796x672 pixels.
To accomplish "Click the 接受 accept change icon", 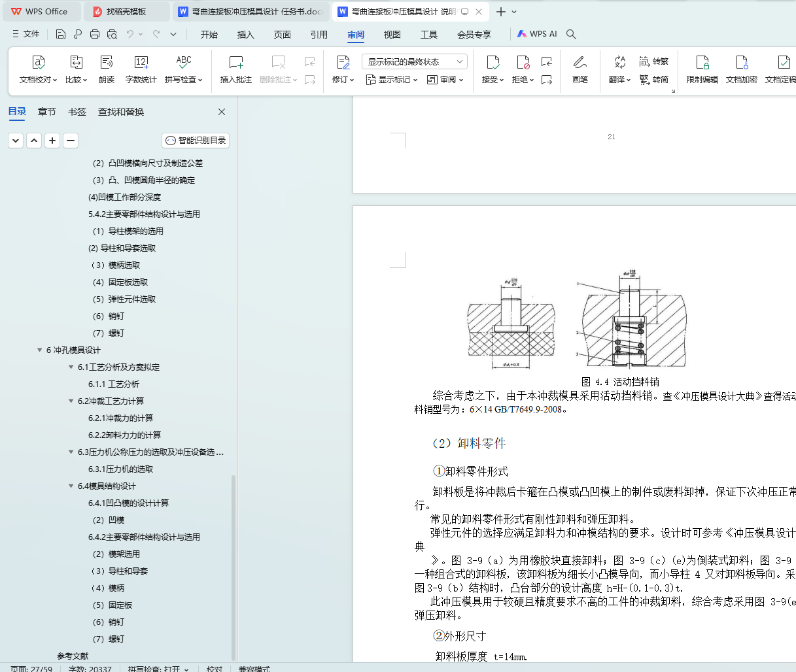I will (493, 63).
